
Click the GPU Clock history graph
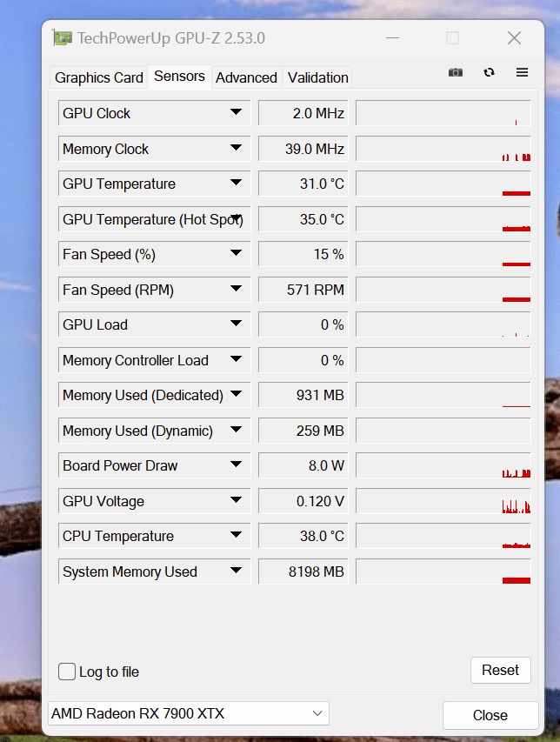click(443, 113)
